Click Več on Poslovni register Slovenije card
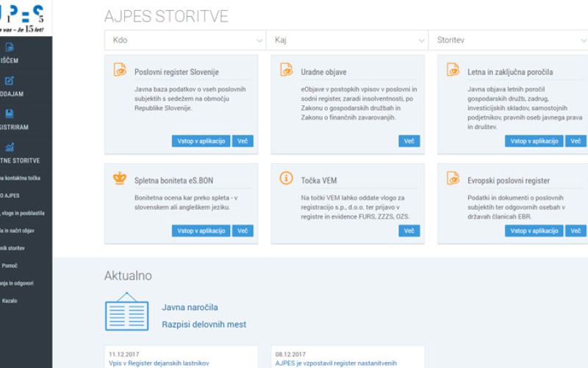Image resolution: width=588 pixels, height=368 pixels. point(243,141)
